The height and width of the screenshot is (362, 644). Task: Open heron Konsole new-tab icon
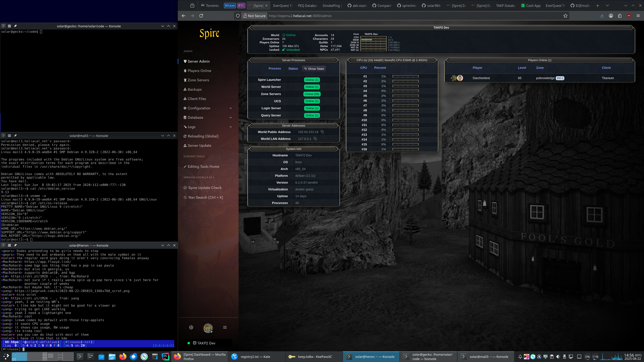tap(3, 245)
